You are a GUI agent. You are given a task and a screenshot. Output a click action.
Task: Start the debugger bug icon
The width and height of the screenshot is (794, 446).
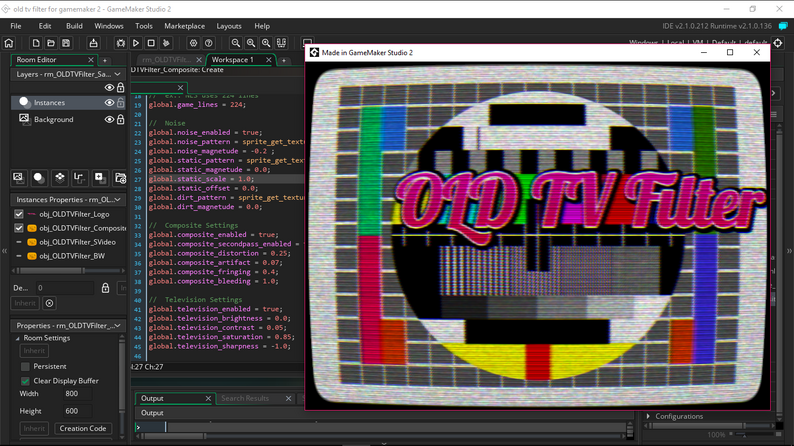121,43
